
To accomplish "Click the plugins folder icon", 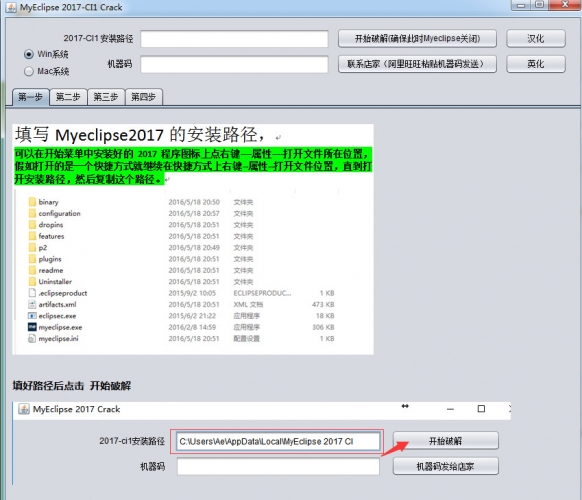I will click(x=32, y=259).
